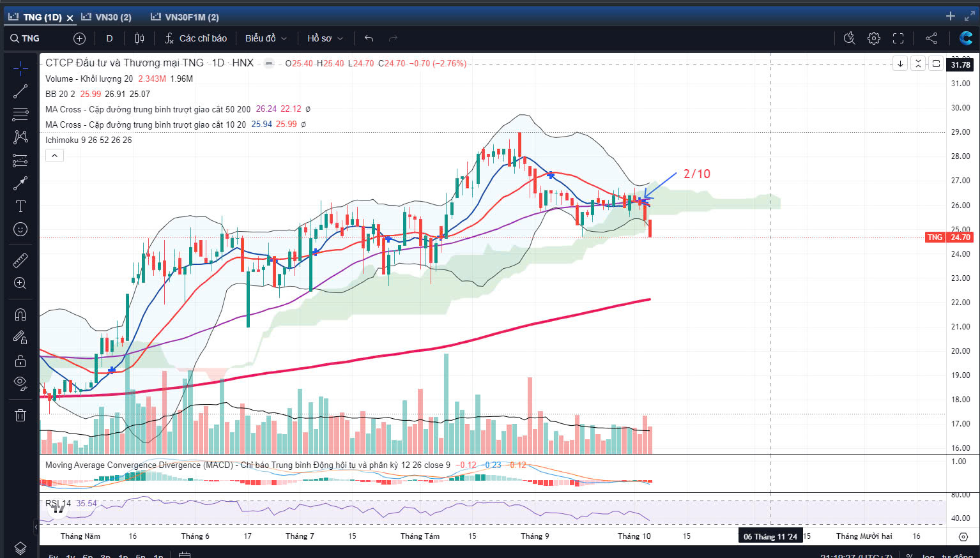Click the MACD indicator legend title
The width and height of the screenshot is (980, 558).
tap(247, 465)
